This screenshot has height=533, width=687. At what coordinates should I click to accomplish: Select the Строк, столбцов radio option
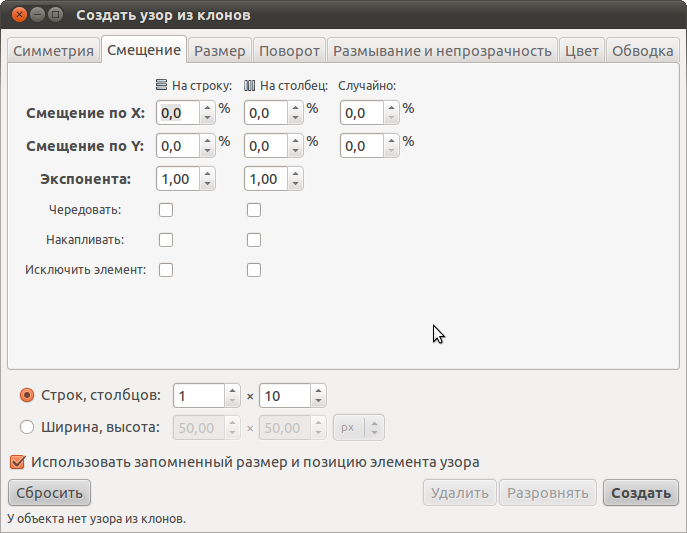pyautogui.click(x=27, y=396)
